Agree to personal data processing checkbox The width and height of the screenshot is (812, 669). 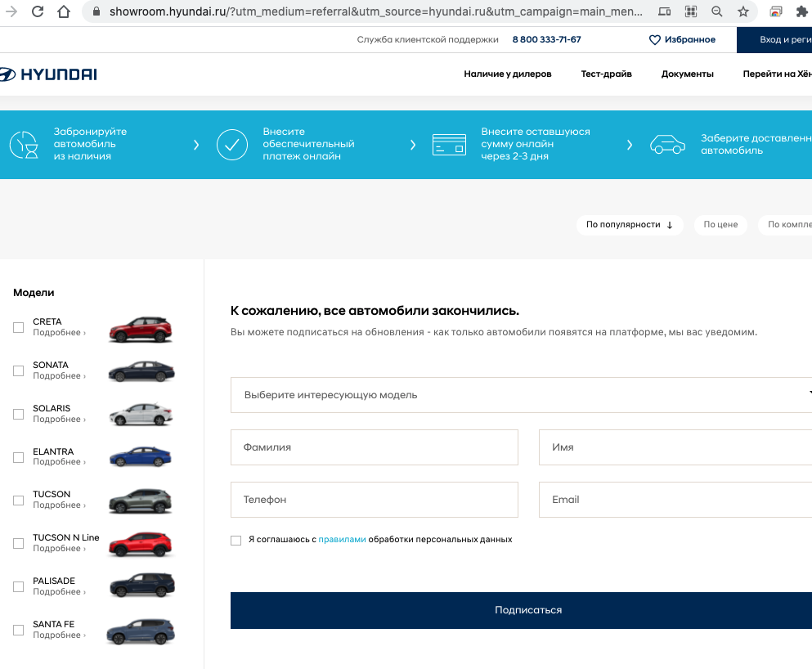click(x=236, y=540)
